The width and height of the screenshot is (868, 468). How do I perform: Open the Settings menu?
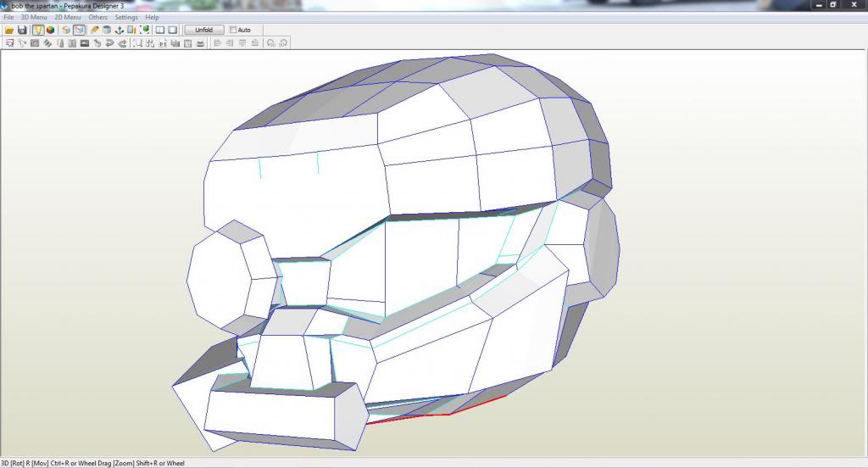[x=126, y=17]
